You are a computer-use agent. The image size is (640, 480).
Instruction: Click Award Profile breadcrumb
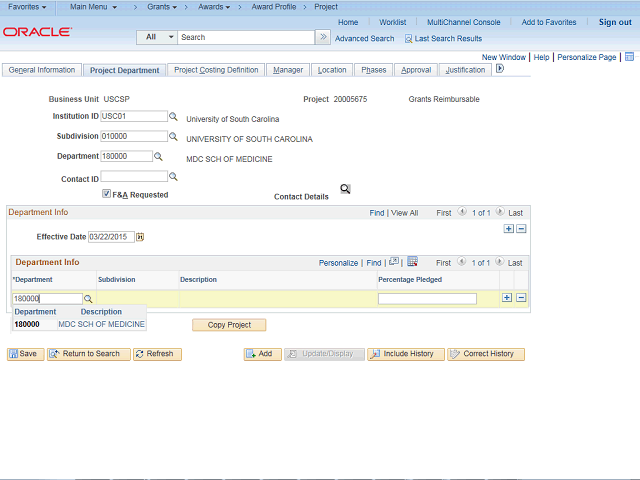(x=273, y=7)
